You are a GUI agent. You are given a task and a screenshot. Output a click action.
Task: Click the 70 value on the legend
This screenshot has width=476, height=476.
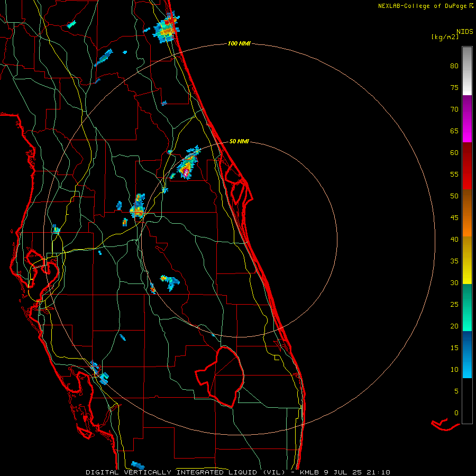click(x=454, y=109)
